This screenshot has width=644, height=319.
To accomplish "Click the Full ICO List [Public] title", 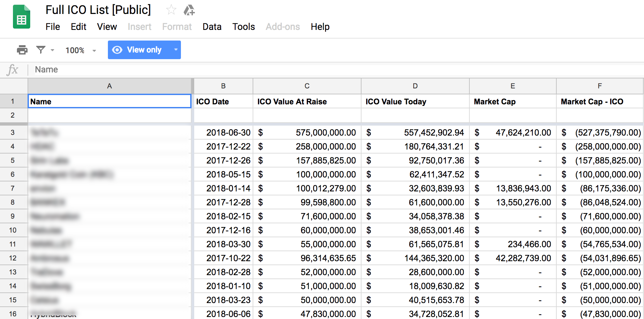I will click(x=98, y=10).
